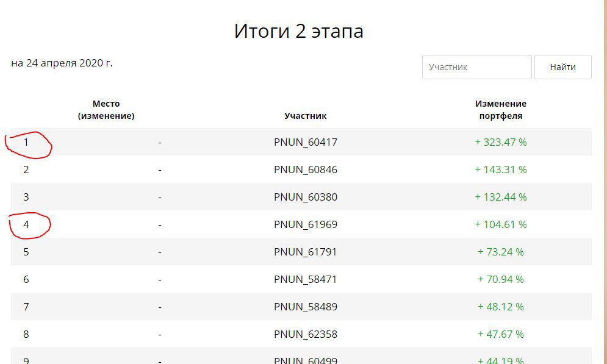This screenshot has height=364, width=607.
Task: Click the Изменение портфеля column header
Action: coord(500,110)
